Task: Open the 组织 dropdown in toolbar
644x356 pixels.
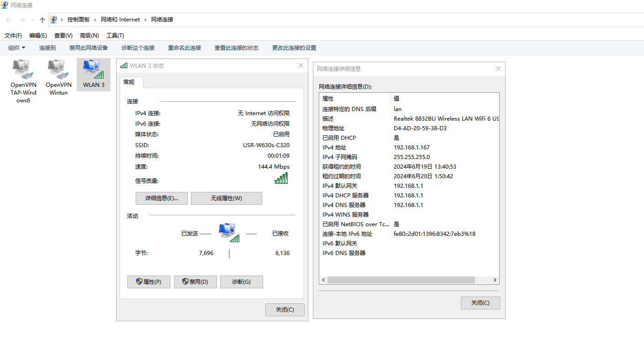Action: (x=17, y=48)
